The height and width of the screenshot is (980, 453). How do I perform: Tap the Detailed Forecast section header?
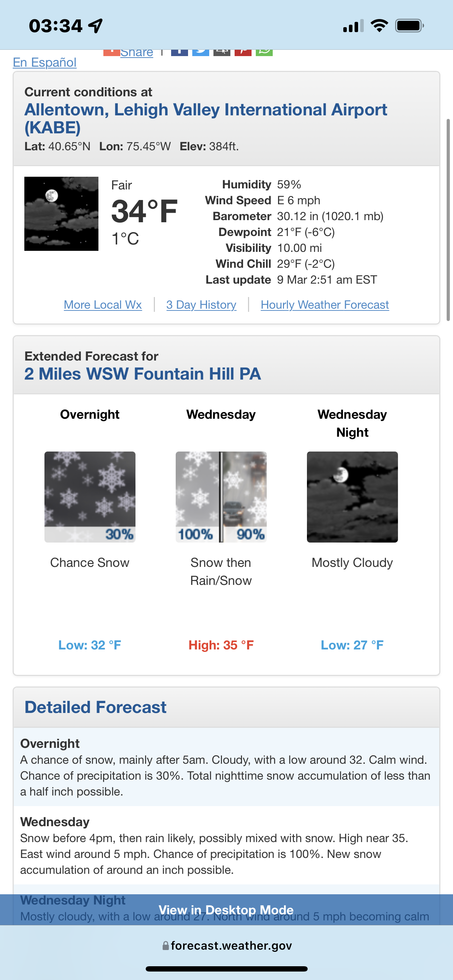coord(96,707)
